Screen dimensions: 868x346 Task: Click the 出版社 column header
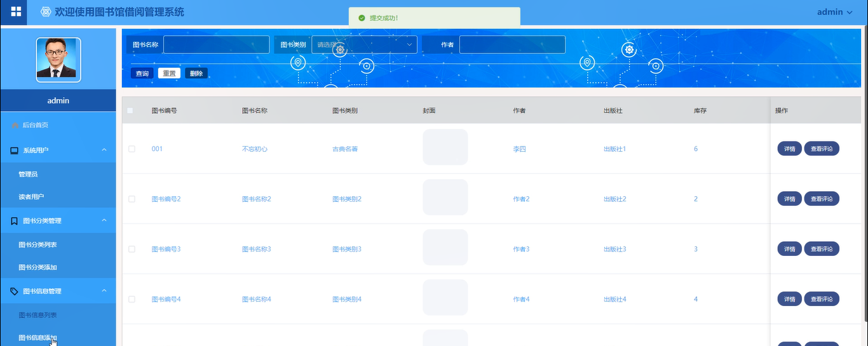[613, 110]
